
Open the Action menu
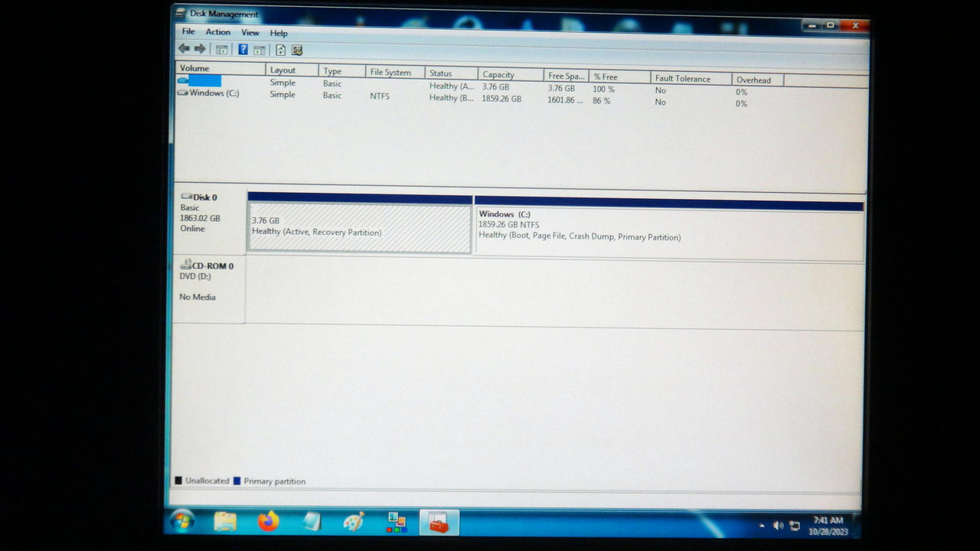coord(217,32)
